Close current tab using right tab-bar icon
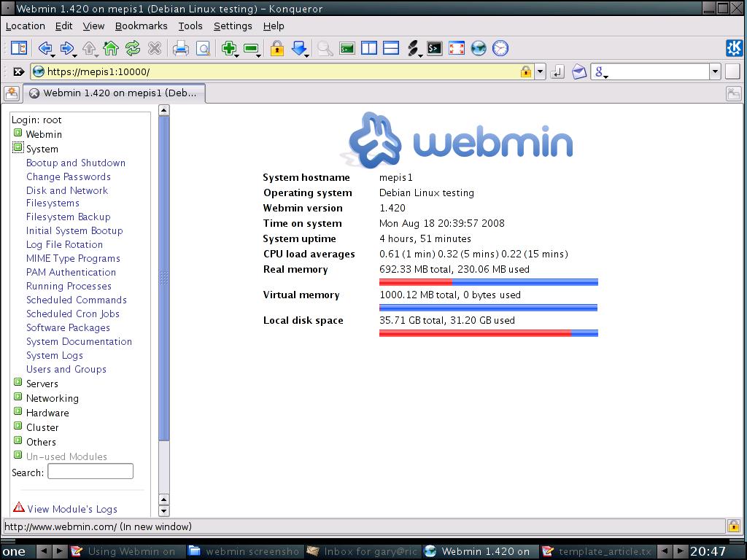Screen dimensions: 747x560 point(734,93)
